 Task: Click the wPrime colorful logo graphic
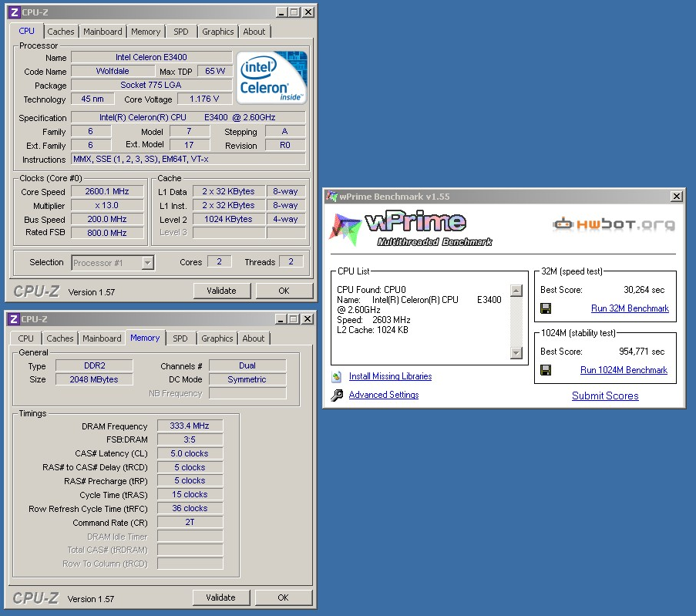point(345,229)
